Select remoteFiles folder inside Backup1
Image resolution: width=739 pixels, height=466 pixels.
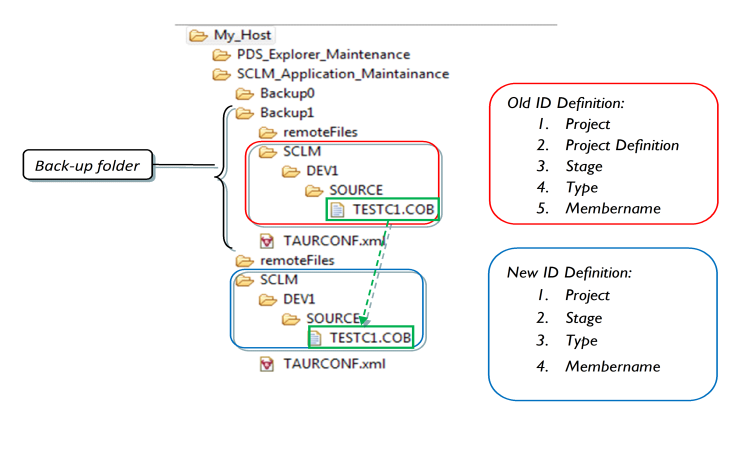pyautogui.click(x=320, y=131)
